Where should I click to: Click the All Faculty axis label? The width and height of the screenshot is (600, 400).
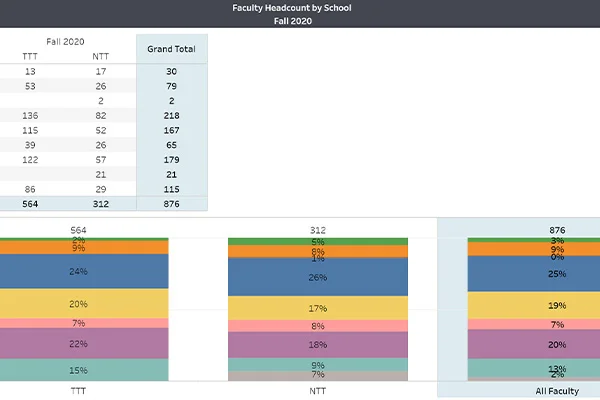coord(557,392)
